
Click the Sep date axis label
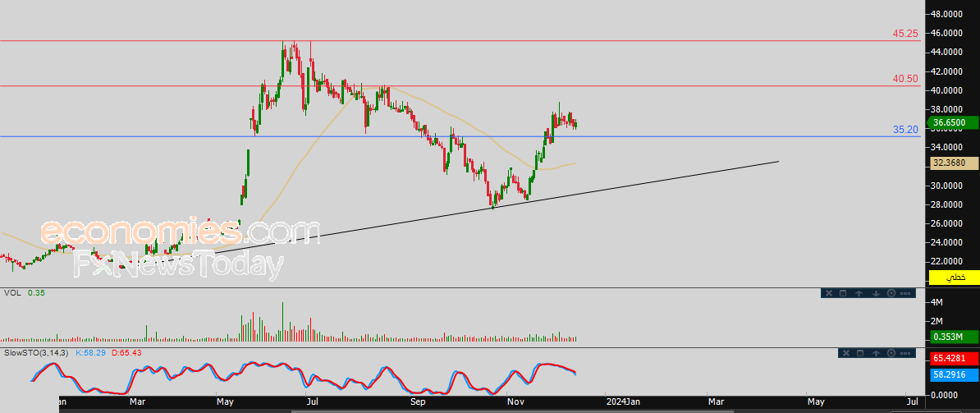click(x=418, y=402)
